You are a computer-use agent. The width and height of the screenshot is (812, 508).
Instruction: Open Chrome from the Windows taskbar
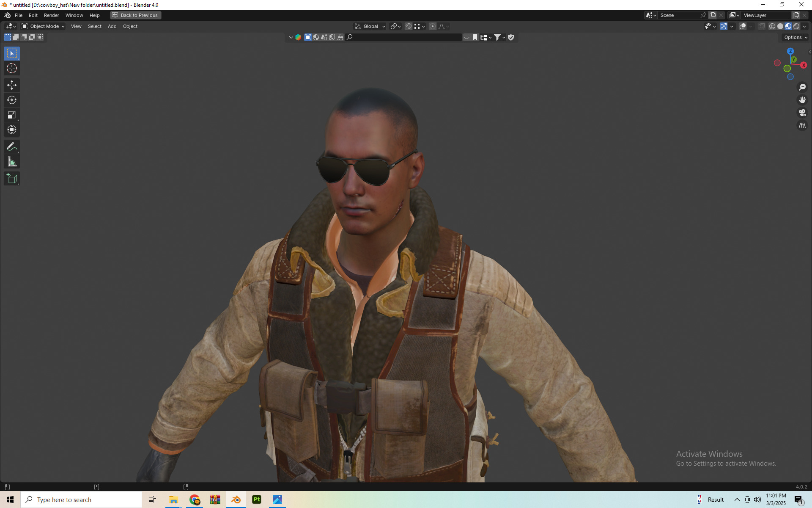pyautogui.click(x=195, y=500)
